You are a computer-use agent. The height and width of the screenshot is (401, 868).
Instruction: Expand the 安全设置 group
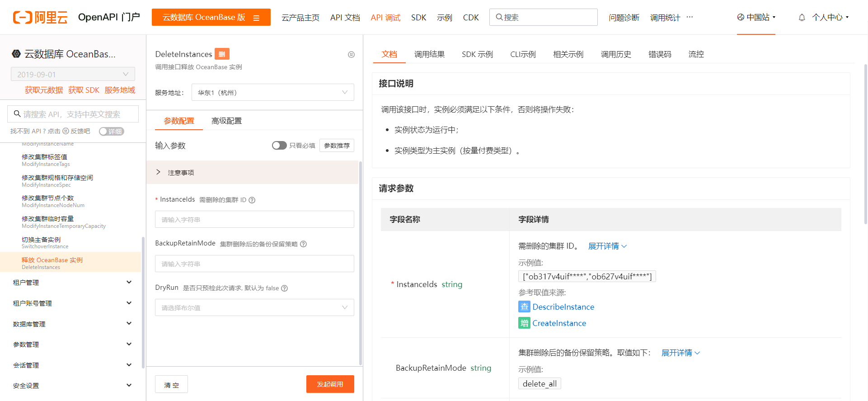(72, 386)
